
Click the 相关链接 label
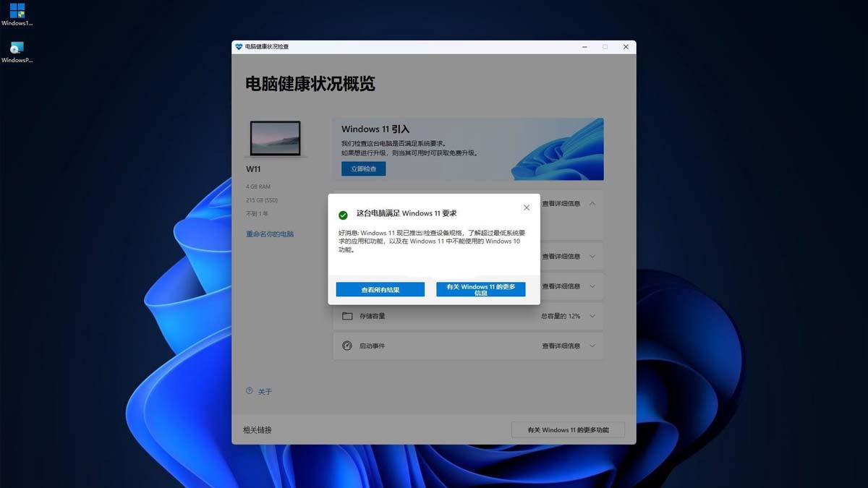tap(258, 430)
